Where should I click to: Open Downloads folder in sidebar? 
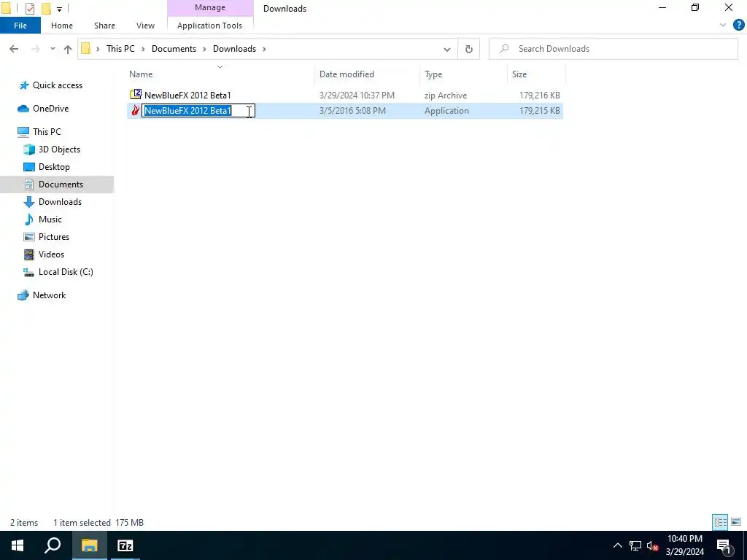coord(60,202)
